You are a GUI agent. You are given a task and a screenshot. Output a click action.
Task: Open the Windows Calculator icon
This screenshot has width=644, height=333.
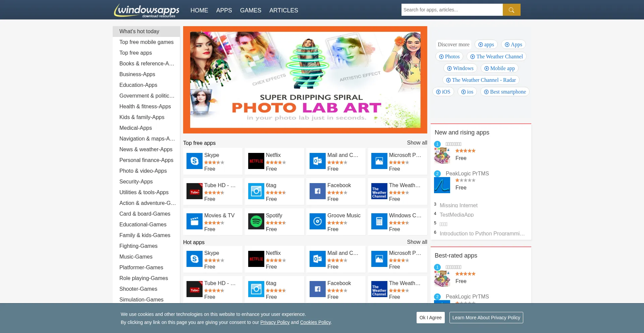379,222
